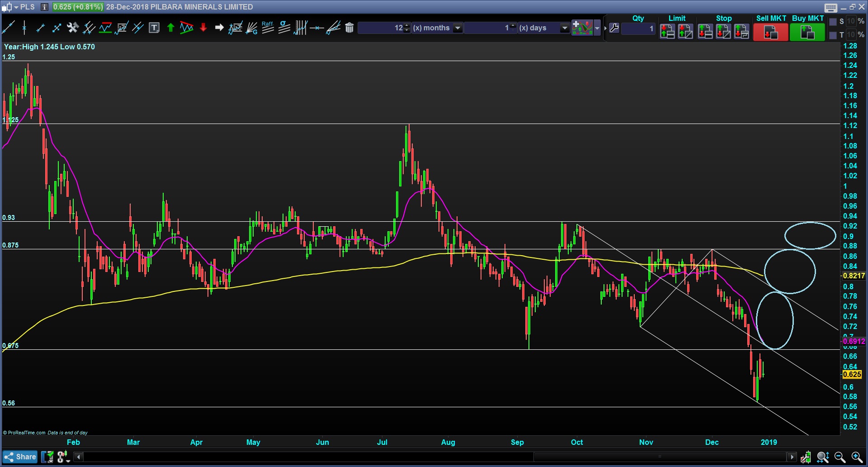The image size is (868, 467).
Task: Fit the chart vertical scale automatically
Action: [x=822, y=457]
